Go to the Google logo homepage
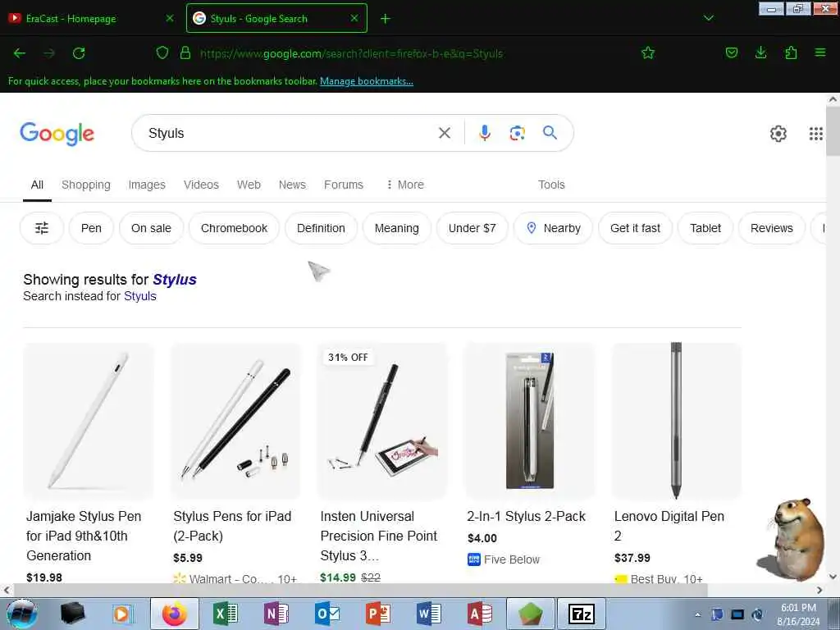This screenshot has width=840, height=630. (57, 134)
